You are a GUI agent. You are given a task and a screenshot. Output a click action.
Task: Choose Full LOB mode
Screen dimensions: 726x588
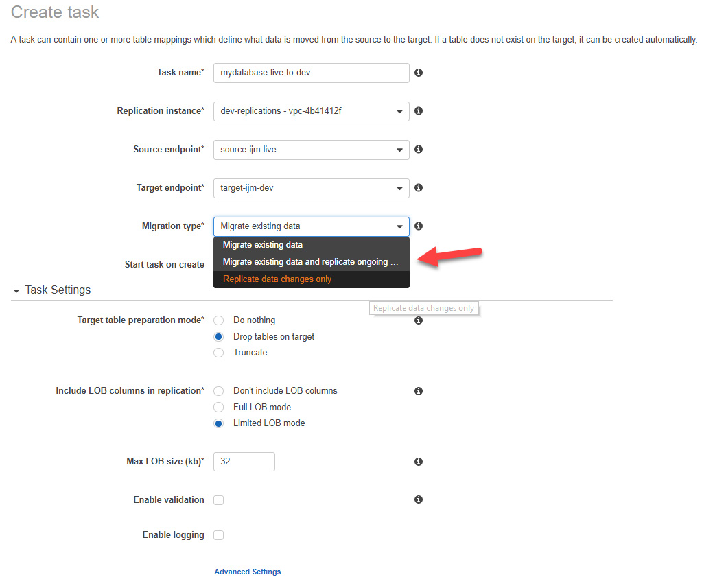click(218, 408)
